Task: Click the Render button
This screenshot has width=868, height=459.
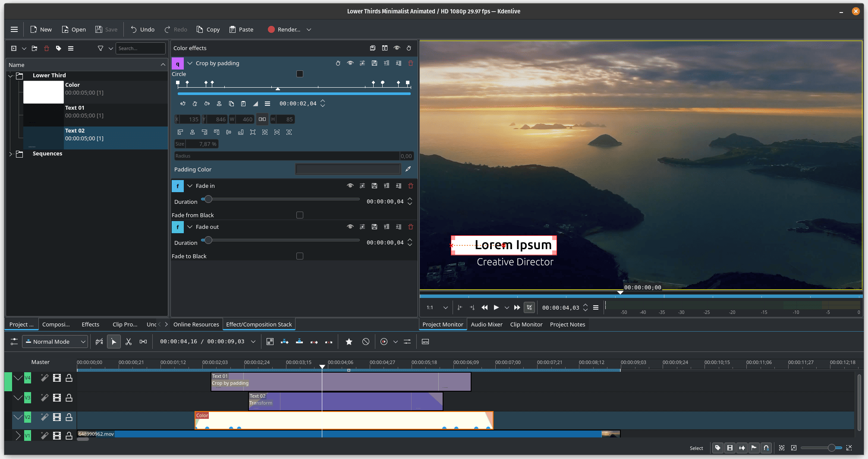Action: pyautogui.click(x=284, y=29)
